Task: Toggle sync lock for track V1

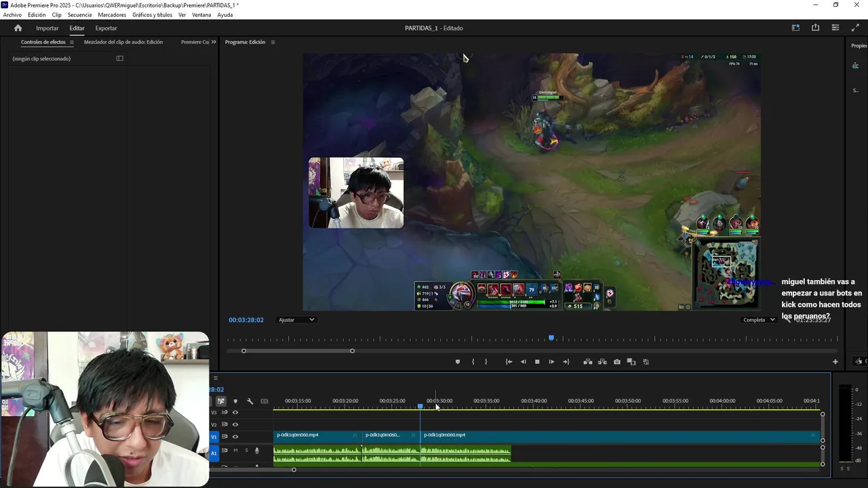Action: tap(224, 436)
